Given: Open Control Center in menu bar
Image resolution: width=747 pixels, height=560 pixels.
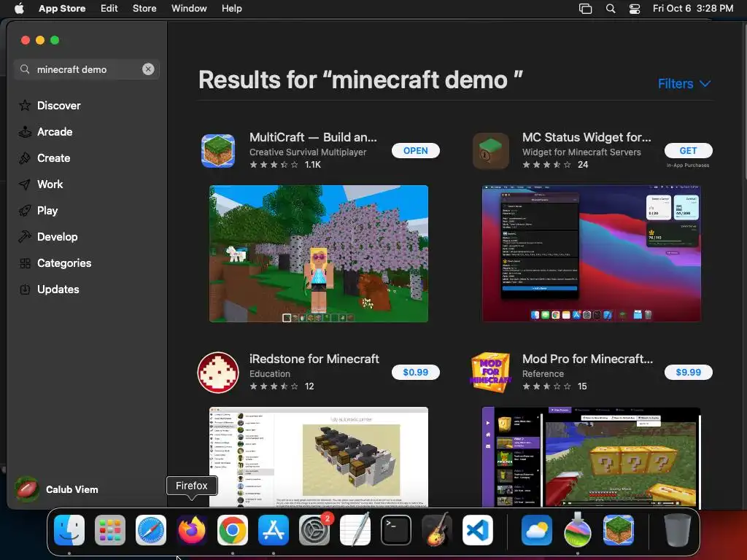Looking at the screenshot, I should click(x=635, y=9).
